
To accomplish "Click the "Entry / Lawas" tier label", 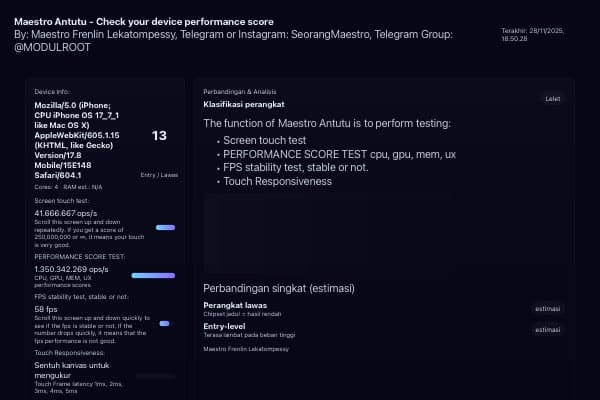I will [158, 174].
